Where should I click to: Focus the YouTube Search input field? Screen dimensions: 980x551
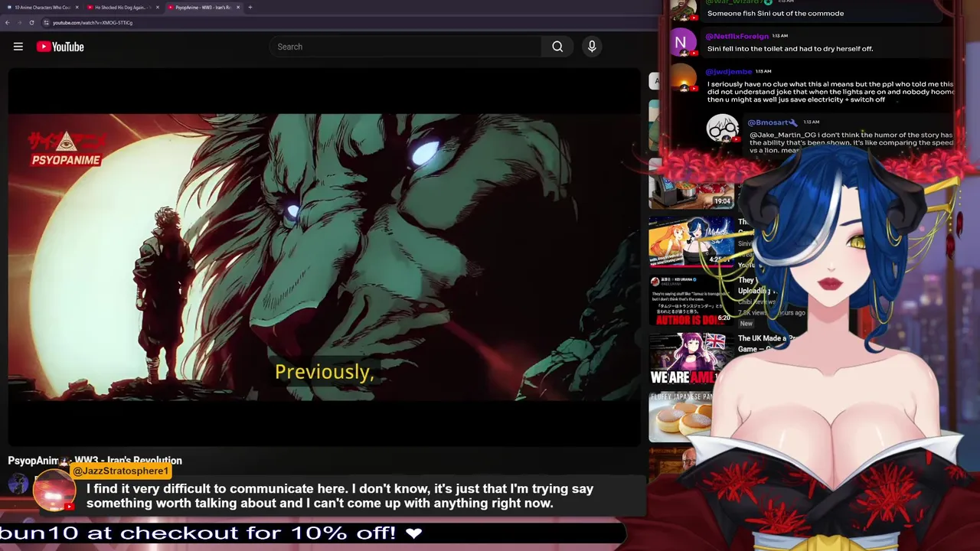coord(406,47)
